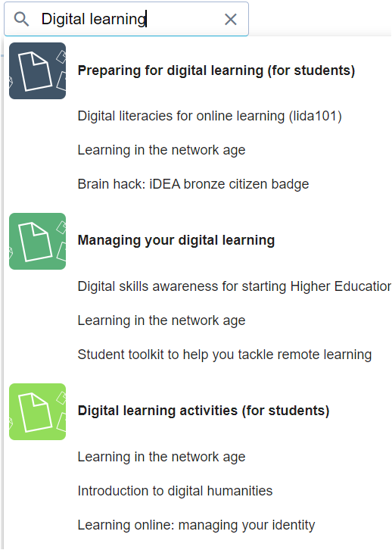
Task: Click the dark green document icon
Action: point(38,242)
